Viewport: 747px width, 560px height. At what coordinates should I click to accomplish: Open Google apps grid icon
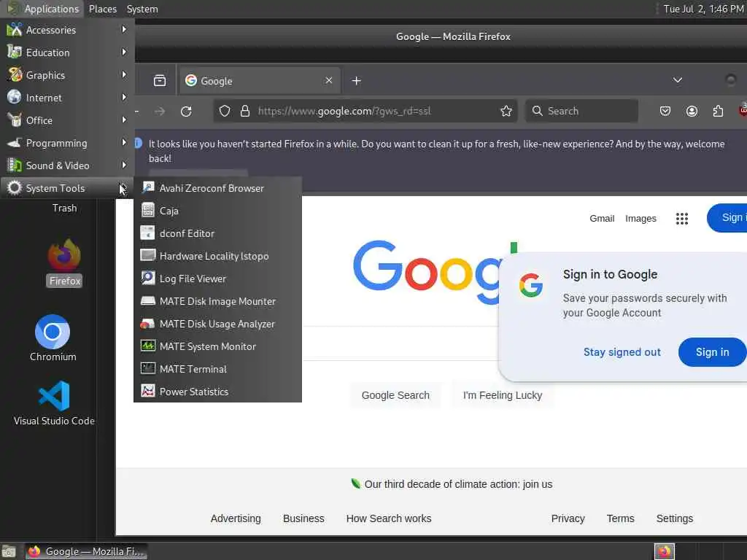click(x=682, y=219)
